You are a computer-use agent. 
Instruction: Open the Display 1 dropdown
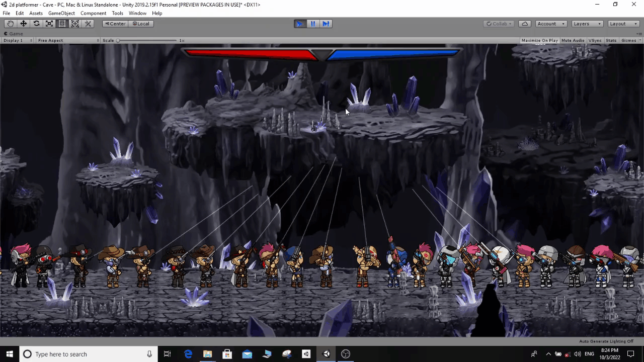18,40
